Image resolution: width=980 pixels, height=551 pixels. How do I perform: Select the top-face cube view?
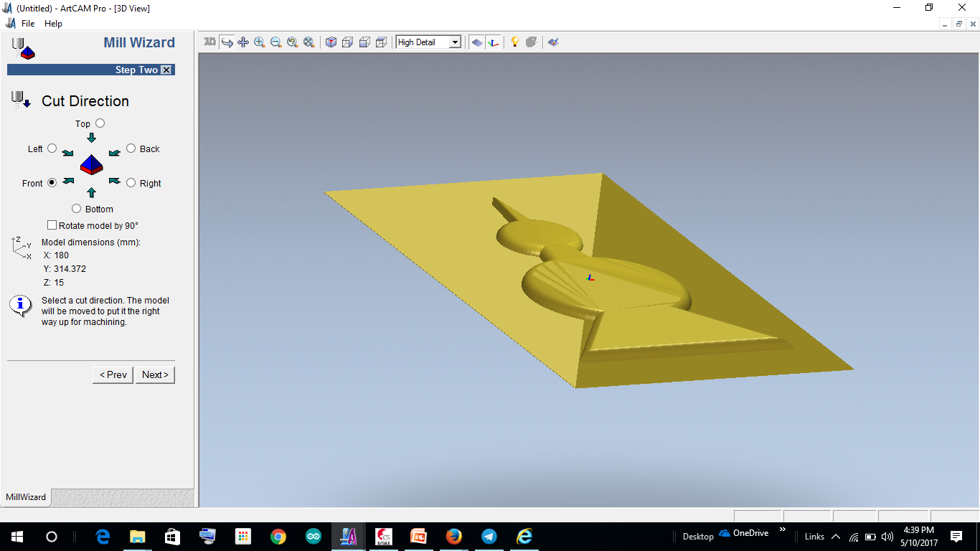point(381,42)
